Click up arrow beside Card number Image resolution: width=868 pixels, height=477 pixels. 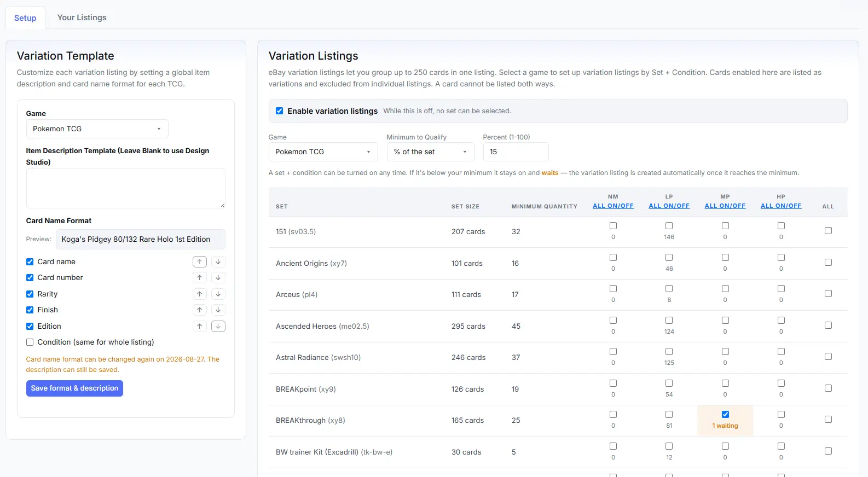click(200, 278)
